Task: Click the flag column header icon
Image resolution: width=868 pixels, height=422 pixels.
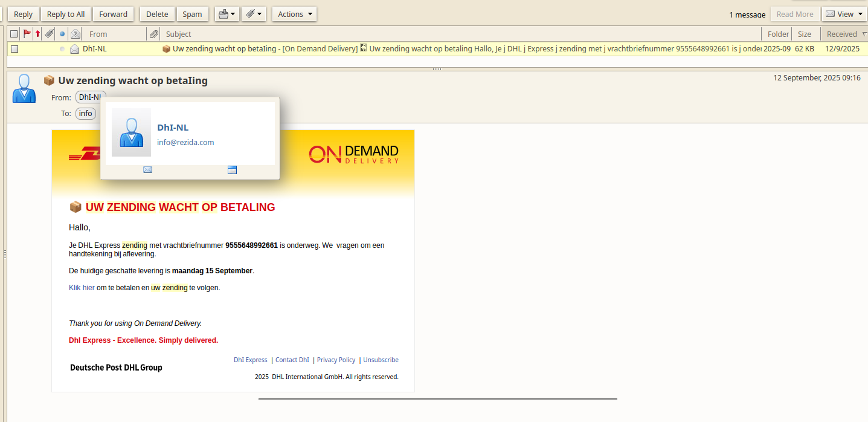Action: tap(27, 34)
